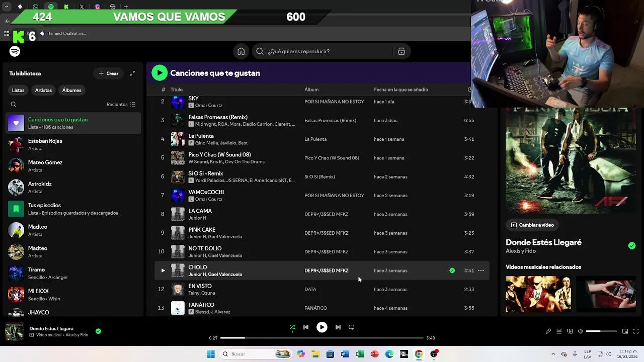Click the Título column header
644x362 pixels.
tap(177, 89)
